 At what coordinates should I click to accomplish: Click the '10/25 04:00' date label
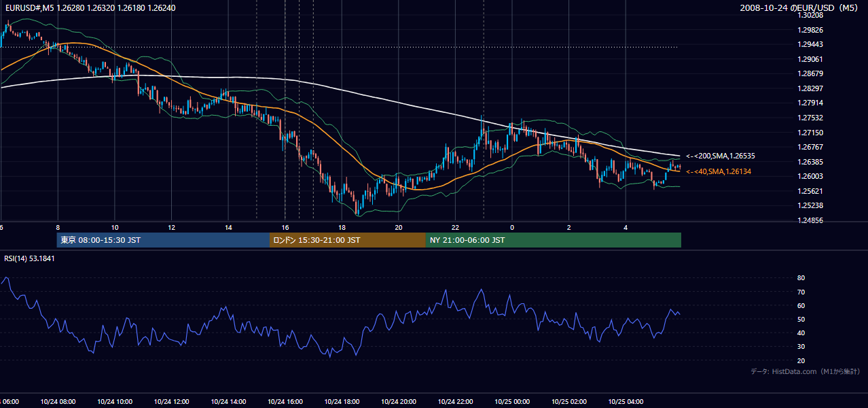click(625, 402)
